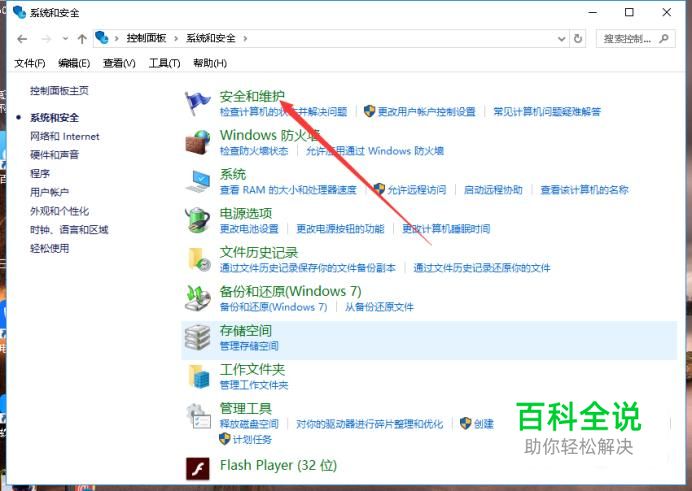The height and width of the screenshot is (491, 692).
Task: Click the forward arrow navigation button
Action: (x=46, y=39)
